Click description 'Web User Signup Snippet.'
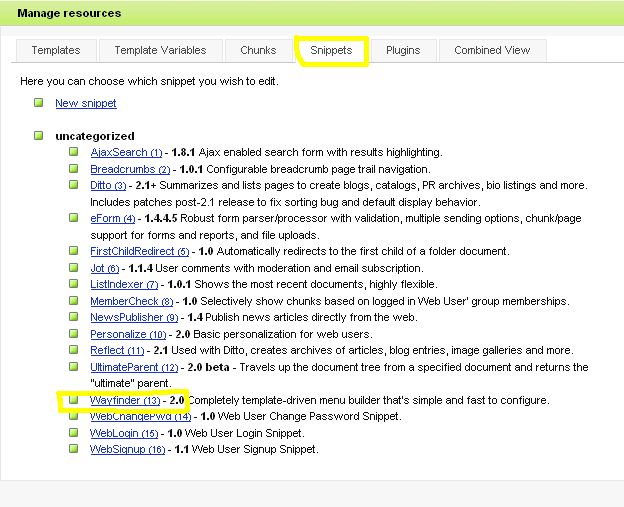This screenshot has height=507, width=624. 255,449
